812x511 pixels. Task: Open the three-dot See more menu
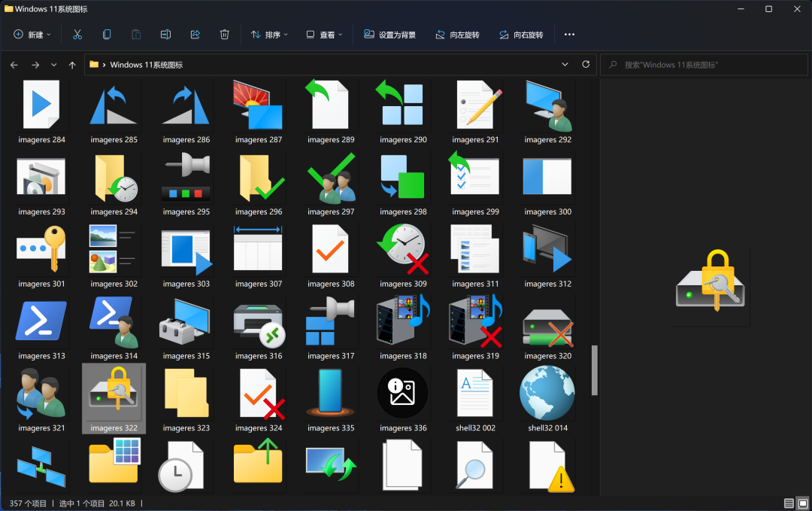(569, 35)
